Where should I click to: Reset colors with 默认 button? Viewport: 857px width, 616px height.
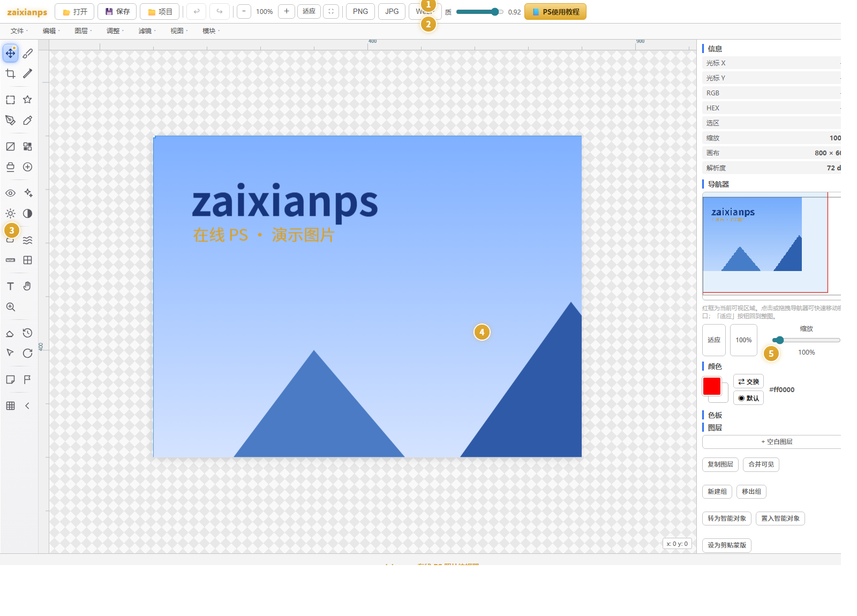click(x=748, y=398)
